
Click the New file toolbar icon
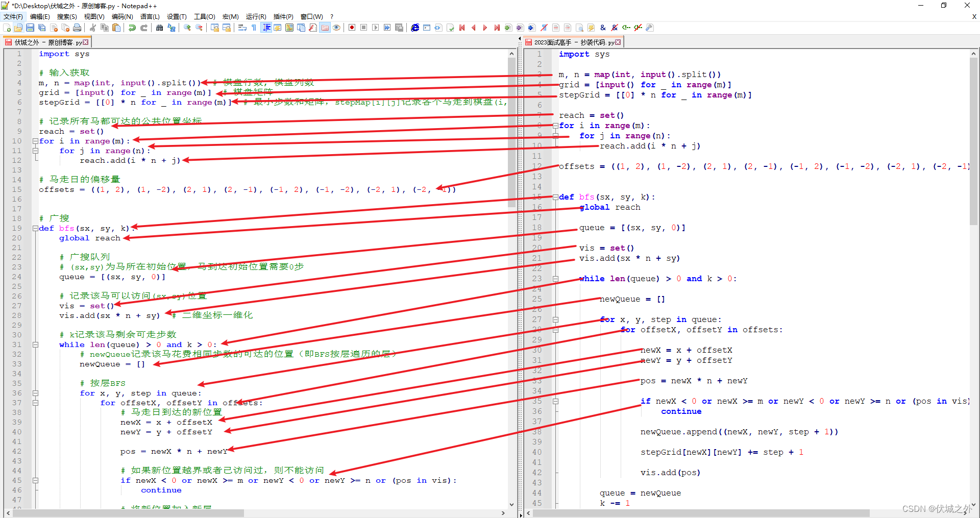(7, 28)
